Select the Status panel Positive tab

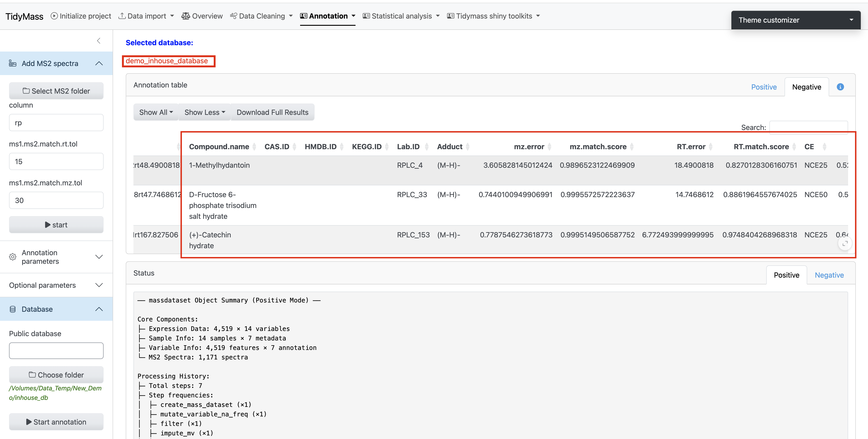[786, 275]
